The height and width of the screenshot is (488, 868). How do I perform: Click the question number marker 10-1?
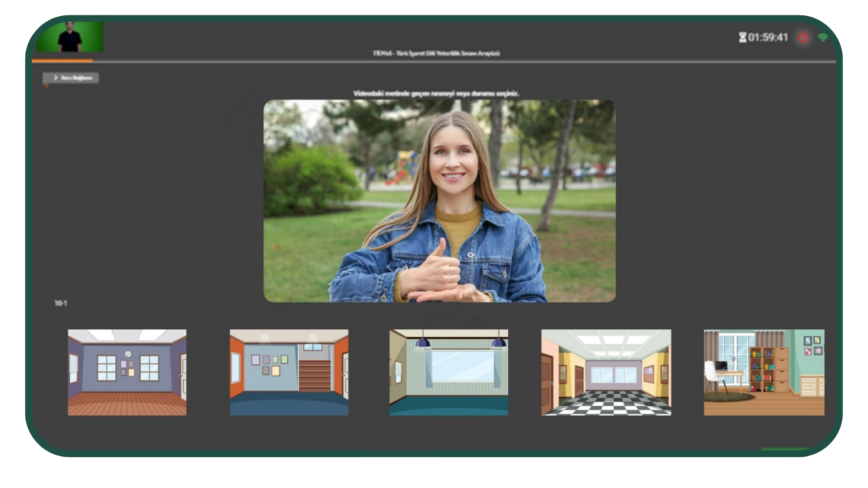click(61, 303)
